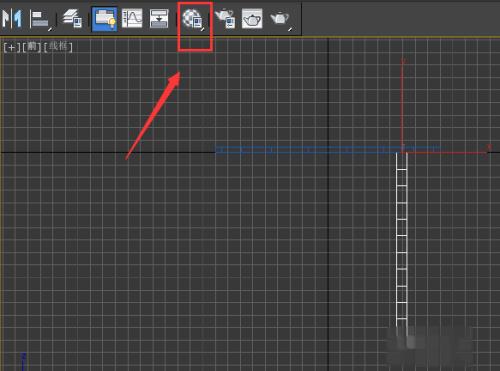The image size is (500, 371).
Task: Open the Layer Manager icon
Action: pyautogui.click(x=73, y=18)
